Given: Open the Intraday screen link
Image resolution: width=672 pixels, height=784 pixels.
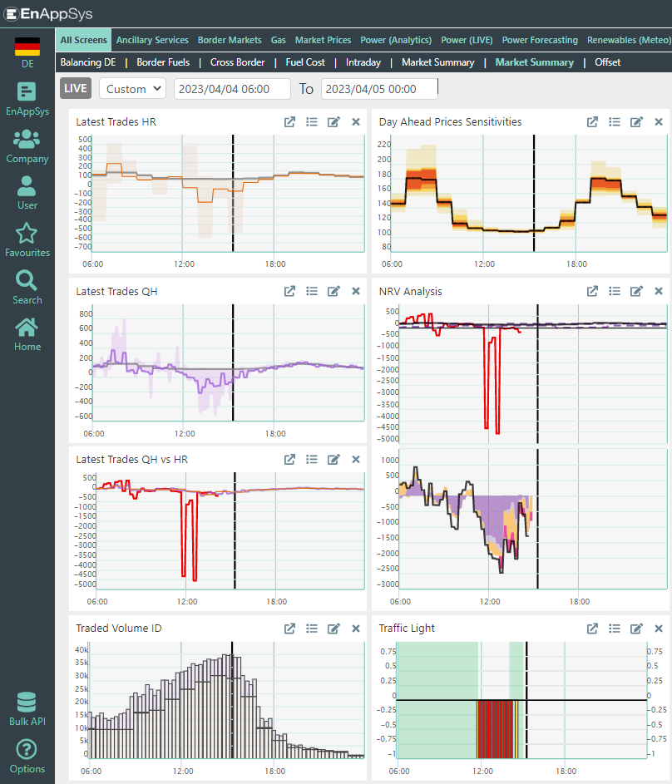Looking at the screenshot, I should [x=363, y=62].
